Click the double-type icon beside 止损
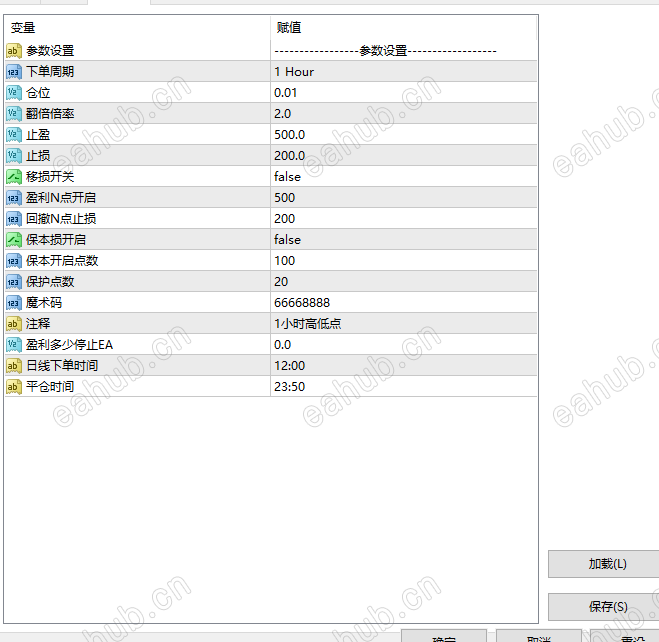 (x=13, y=156)
